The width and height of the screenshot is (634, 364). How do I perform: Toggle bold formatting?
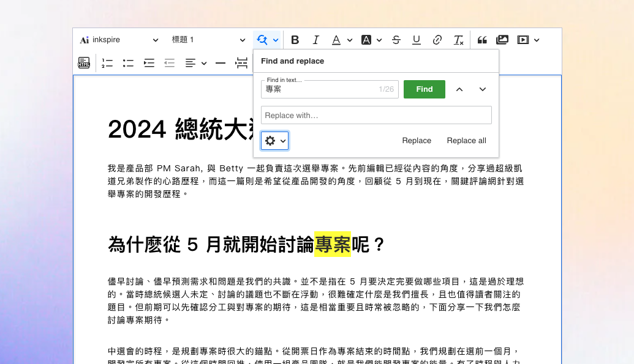295,40
